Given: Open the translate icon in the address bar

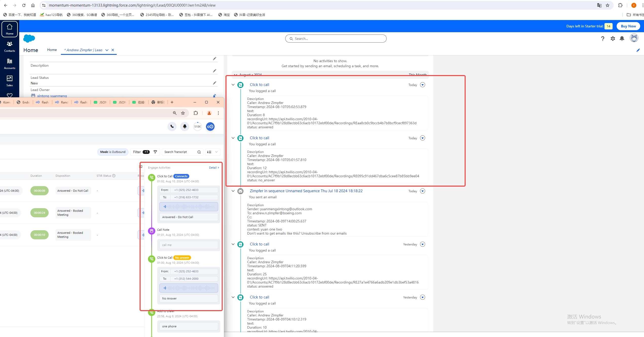Looking at the screenshot, I should tap(599, 5).
